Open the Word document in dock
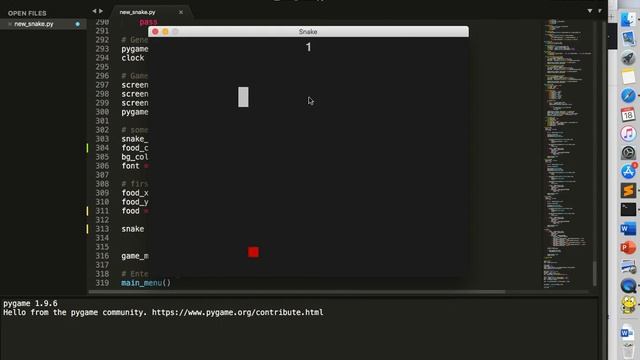This screenshot has width=640, height=360. pos(627,332)
